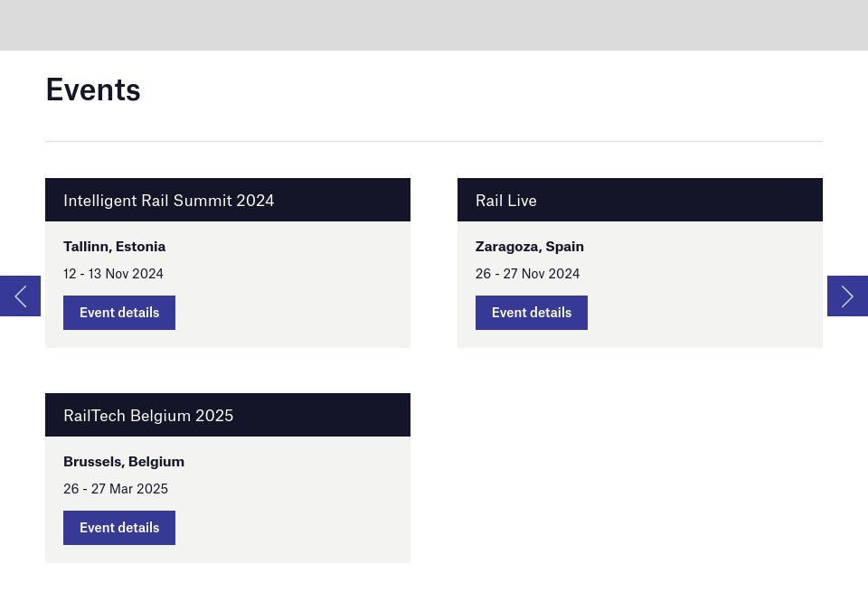Open Event details for RailTech Belgium 2025
868x592 pixels.
[x=119, y=528]
